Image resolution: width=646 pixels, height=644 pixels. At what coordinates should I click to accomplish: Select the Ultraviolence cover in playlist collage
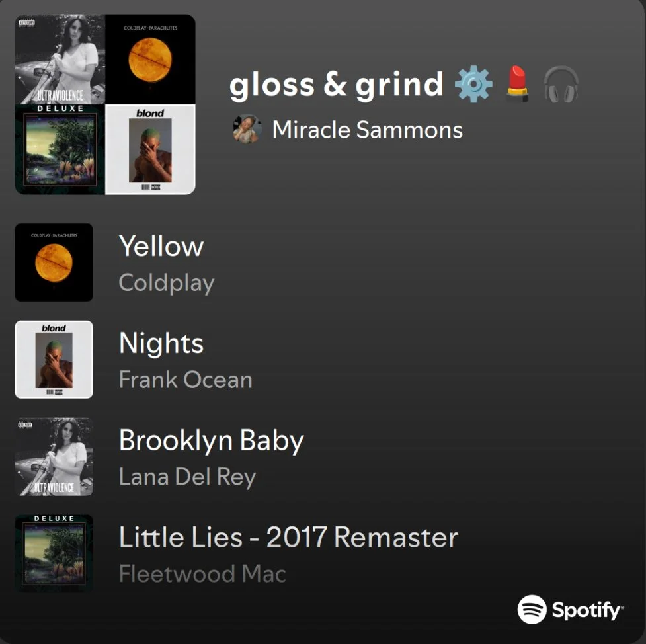60,60
